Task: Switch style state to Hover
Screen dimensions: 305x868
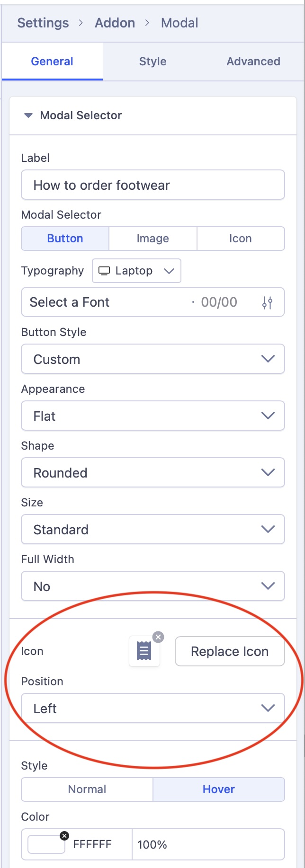Action: click(x=218, y=789)
